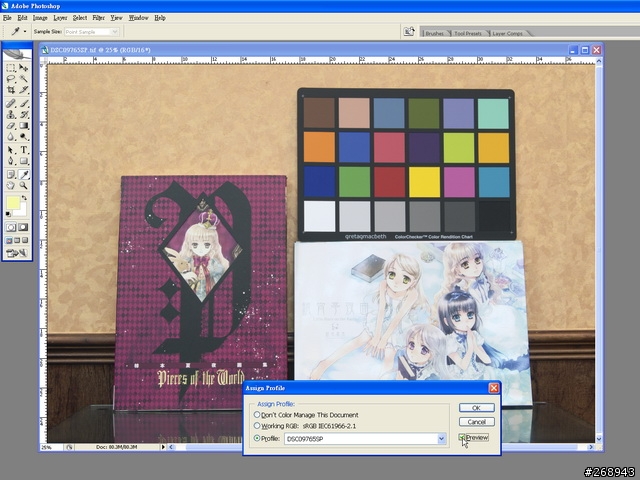Choose Standard Screen Mode
Screen dimensions: 640x480
(9, 240)
